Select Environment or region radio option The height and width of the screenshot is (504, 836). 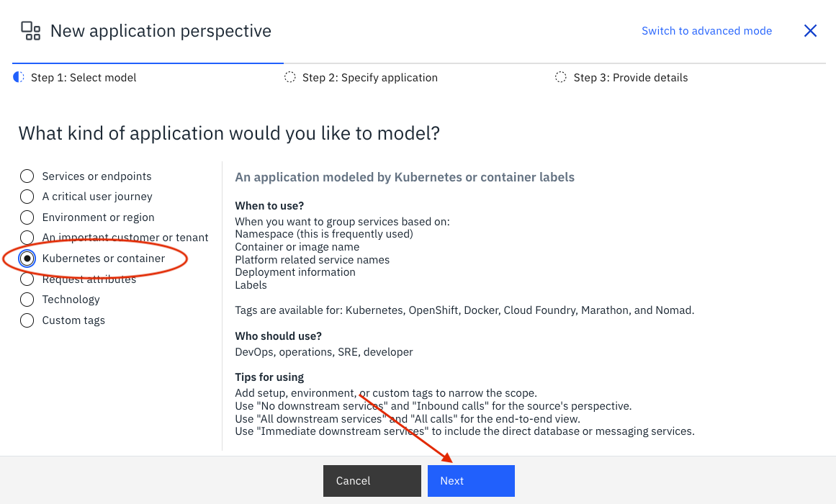27,217
